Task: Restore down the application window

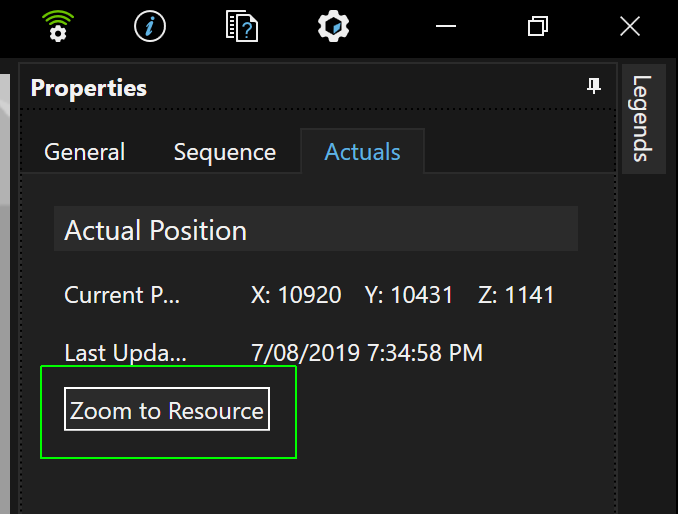Action: pos(538,27)
